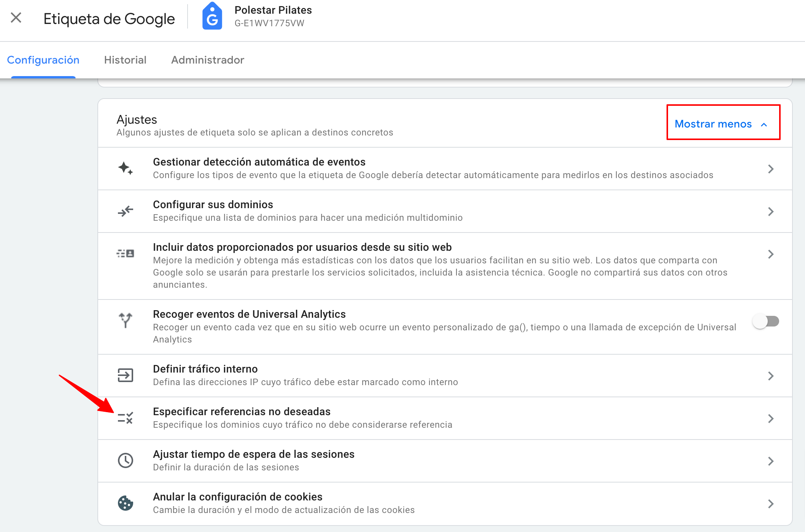Click the blue Google tag logo
This screenshot has width=805, height=532.
pyautogui.click(x=212, y=17)
